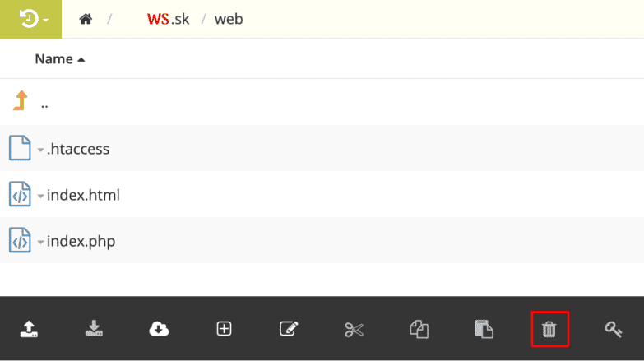Click the edit pencil icon
Viewport: 644px width, 361px height.
point(289,329)
